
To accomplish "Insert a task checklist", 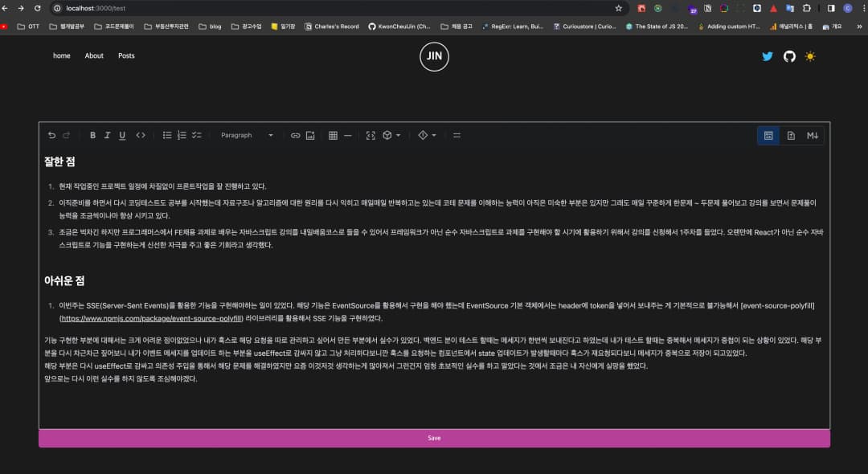I will 197,136.
